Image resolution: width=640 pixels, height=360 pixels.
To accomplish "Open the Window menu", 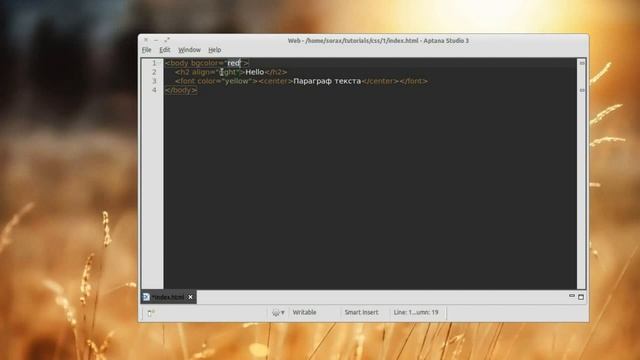I will [189, 50].
